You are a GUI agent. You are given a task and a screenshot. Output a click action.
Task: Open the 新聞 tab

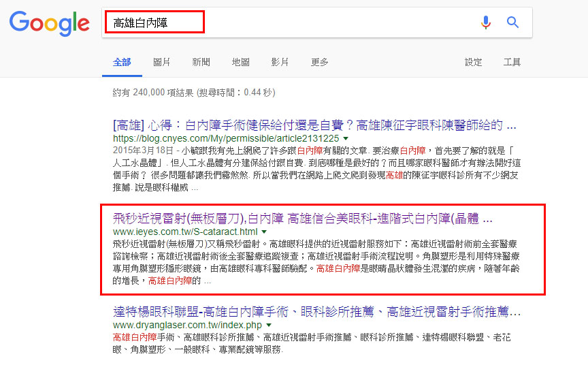pyautogui.click(x=201, y=62)
